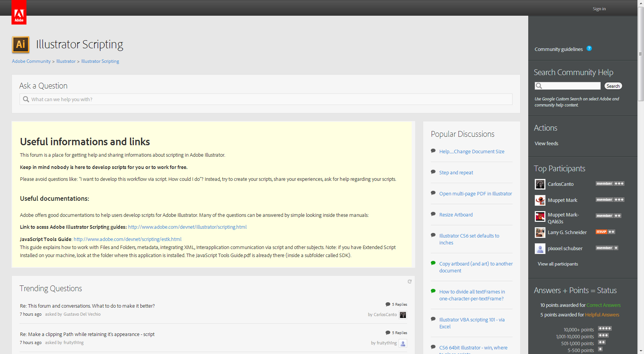Click the refresh icon on Trending Questions

point(409,281)
